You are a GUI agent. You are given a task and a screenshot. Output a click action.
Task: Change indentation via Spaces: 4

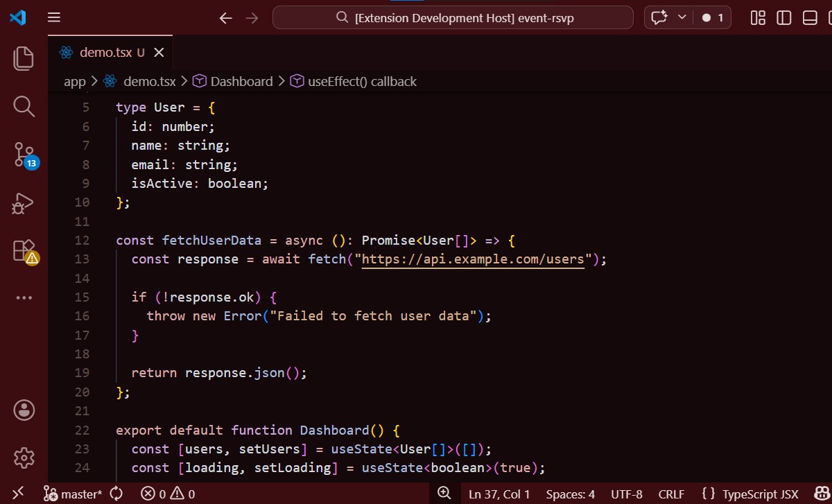[x=570, y=494]
